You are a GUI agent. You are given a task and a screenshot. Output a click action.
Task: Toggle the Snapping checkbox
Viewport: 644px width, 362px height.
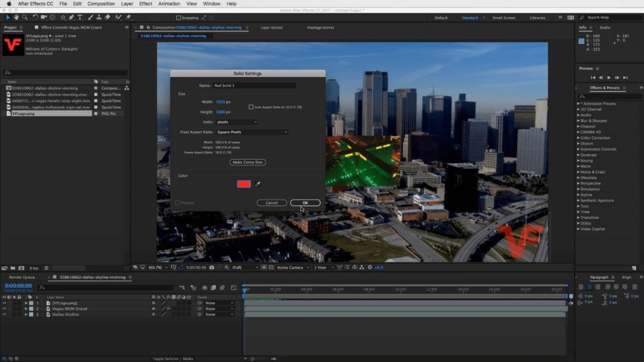tap(179, 18)
